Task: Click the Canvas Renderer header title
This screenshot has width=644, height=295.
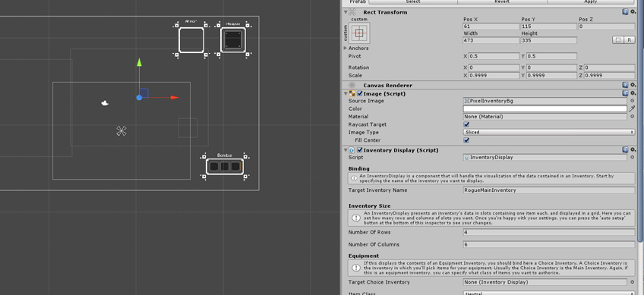Action: [388, 86]
